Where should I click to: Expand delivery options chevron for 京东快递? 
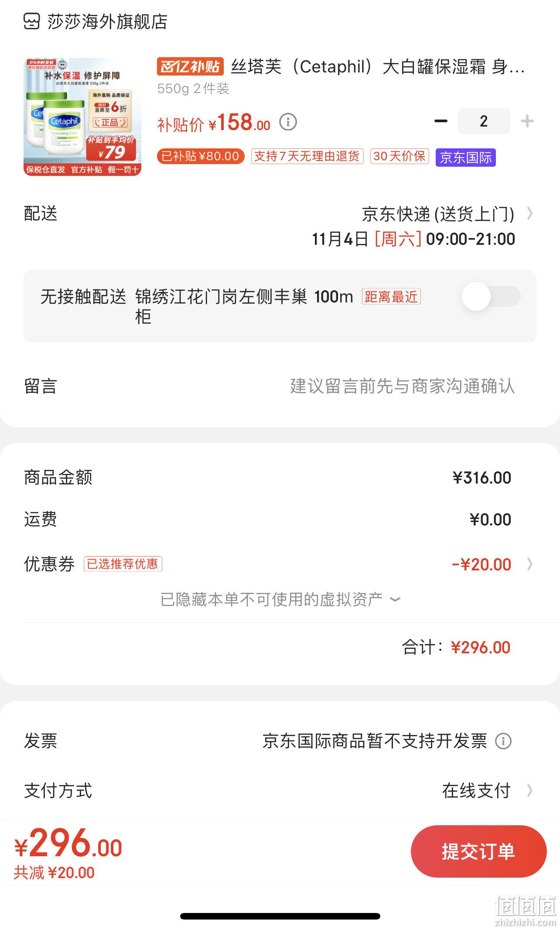[529, 213]
